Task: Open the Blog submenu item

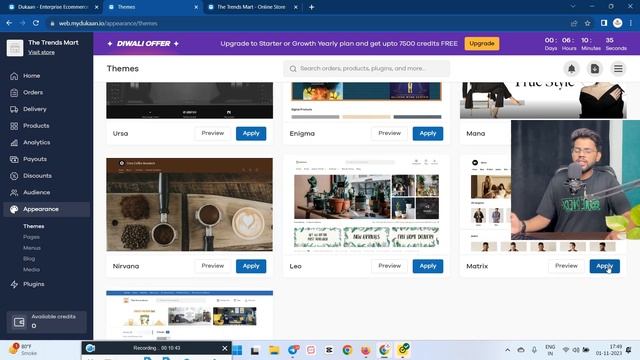Action: point(29,259)
